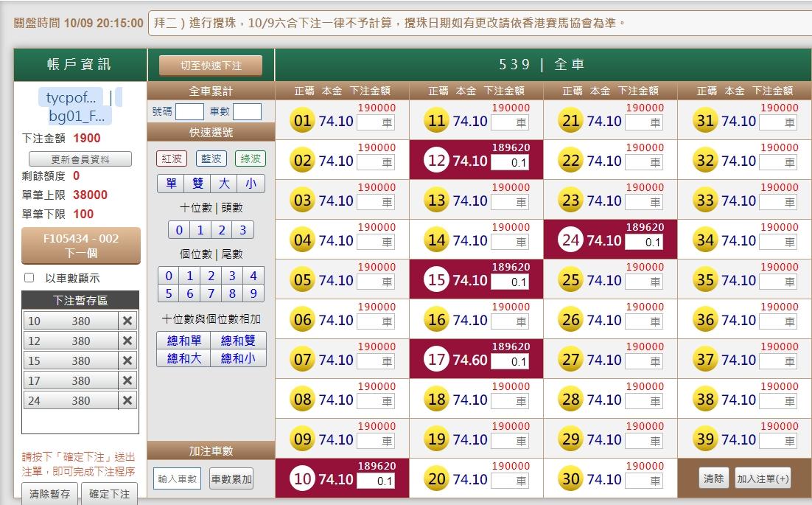Edit the bet amount field for number 24
Screen dimensions: 812x505
(644, 242)
